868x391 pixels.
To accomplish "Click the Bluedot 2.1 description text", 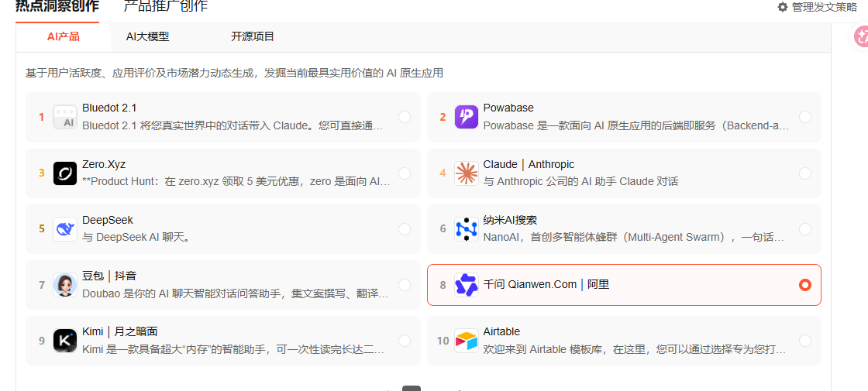I will click(232, 125).
